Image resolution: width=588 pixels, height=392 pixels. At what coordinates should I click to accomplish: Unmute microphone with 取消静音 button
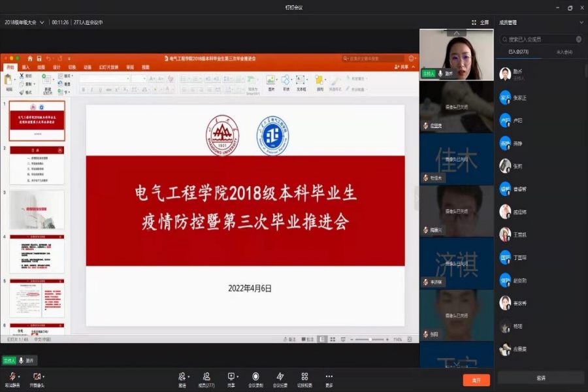pos(12,379)
